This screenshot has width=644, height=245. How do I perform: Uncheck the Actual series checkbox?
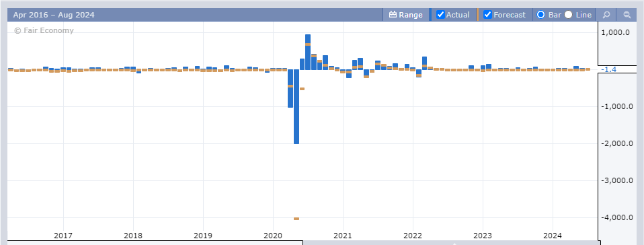click(440, 15)
